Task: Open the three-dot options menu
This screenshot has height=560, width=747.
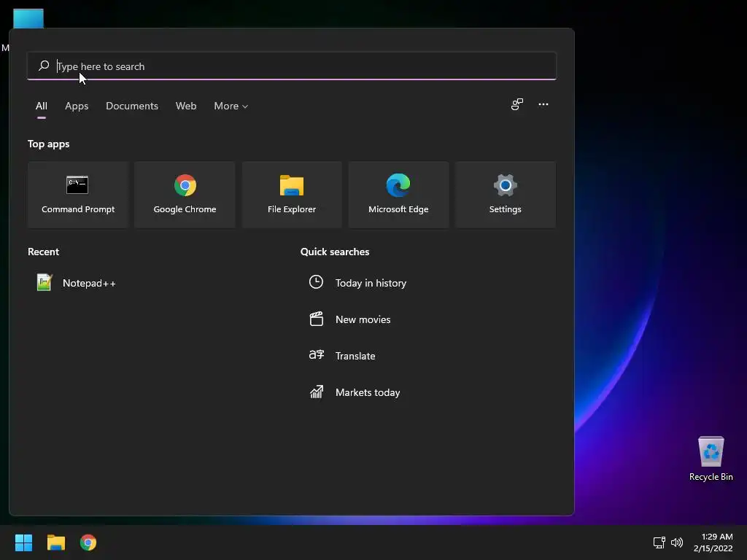Action: click(543, 104)
